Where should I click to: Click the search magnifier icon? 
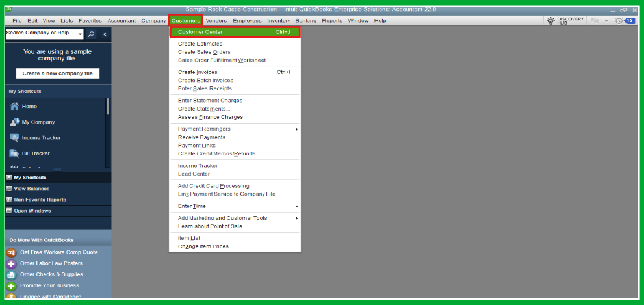point(91,34)
